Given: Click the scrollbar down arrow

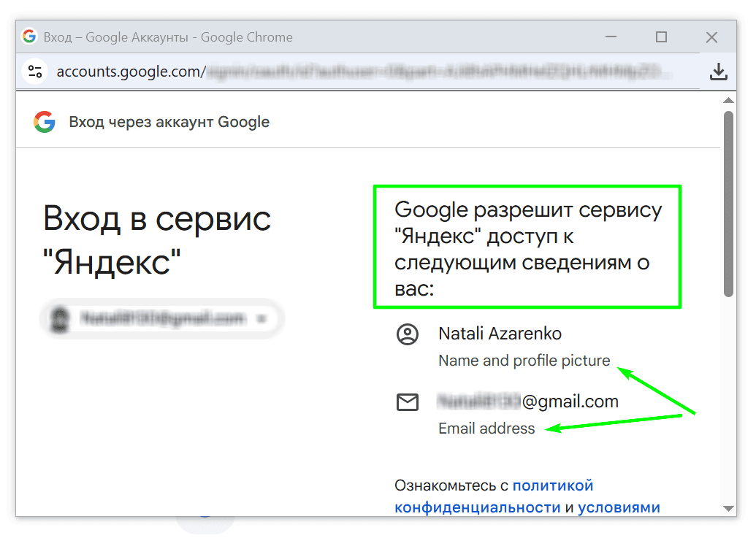Looking at the screenshot, I should 728,508.
